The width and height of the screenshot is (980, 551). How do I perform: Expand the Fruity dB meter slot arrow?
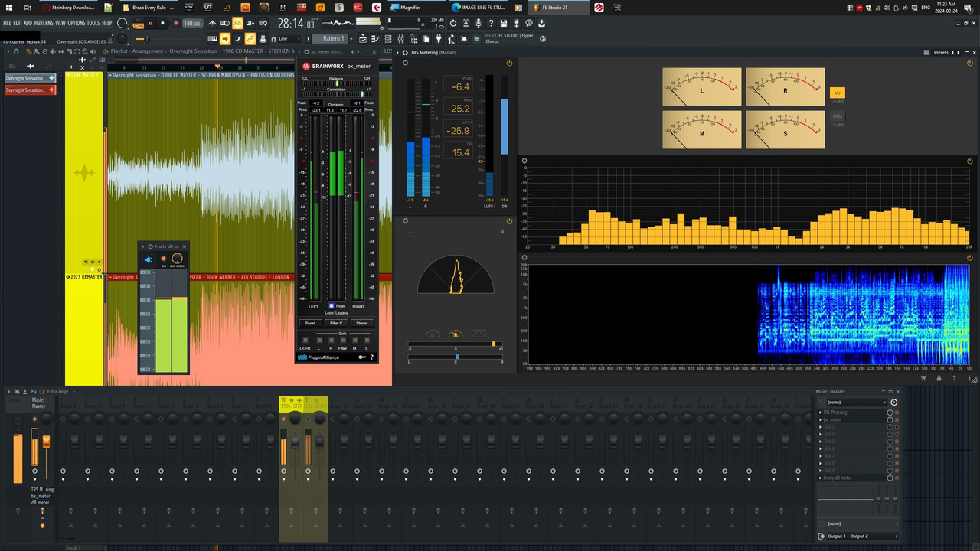(820, 478)
